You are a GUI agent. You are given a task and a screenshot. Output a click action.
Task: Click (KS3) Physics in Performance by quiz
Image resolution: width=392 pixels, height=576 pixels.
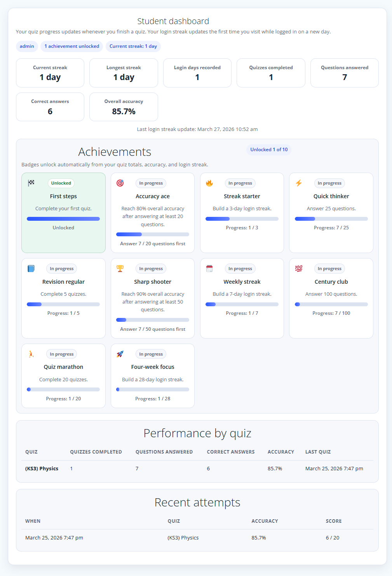coord(42,469)
